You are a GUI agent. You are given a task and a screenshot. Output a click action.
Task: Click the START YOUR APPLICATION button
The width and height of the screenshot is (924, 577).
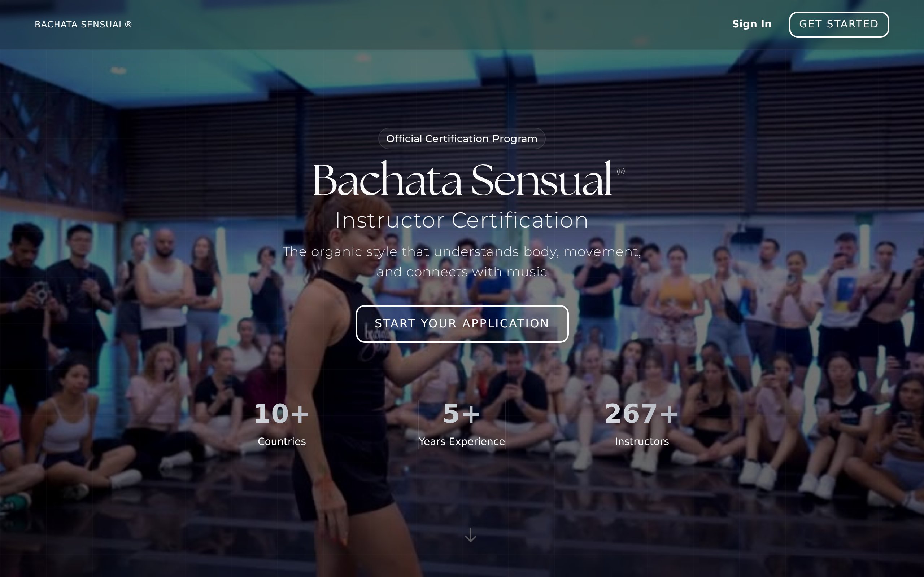coord(462,323)
